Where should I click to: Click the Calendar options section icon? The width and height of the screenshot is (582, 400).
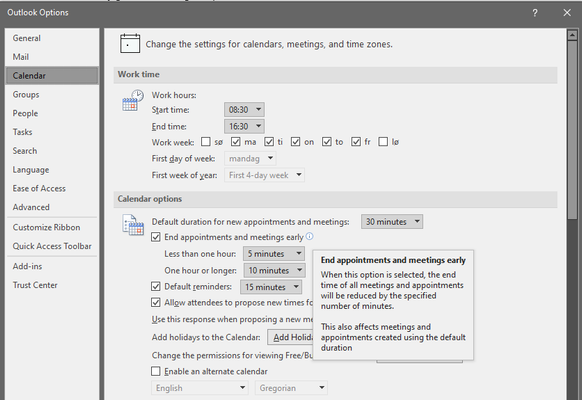(x=133, y=225)
